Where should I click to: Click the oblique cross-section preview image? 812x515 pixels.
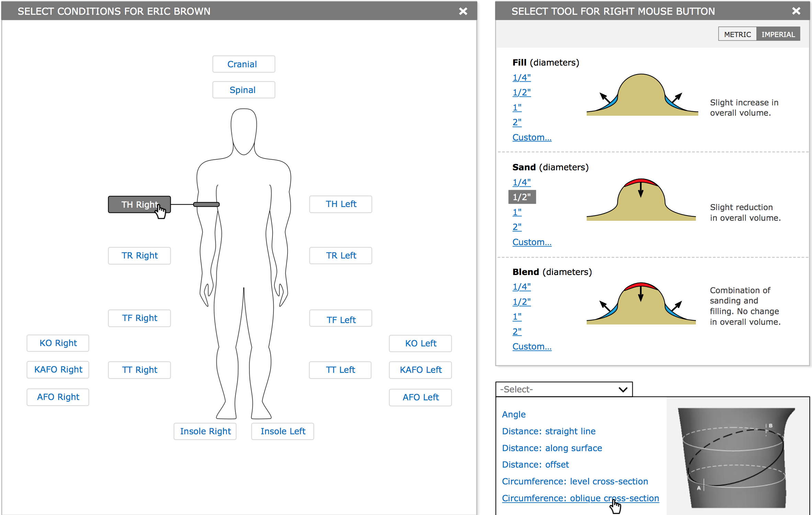coord(737,458)
